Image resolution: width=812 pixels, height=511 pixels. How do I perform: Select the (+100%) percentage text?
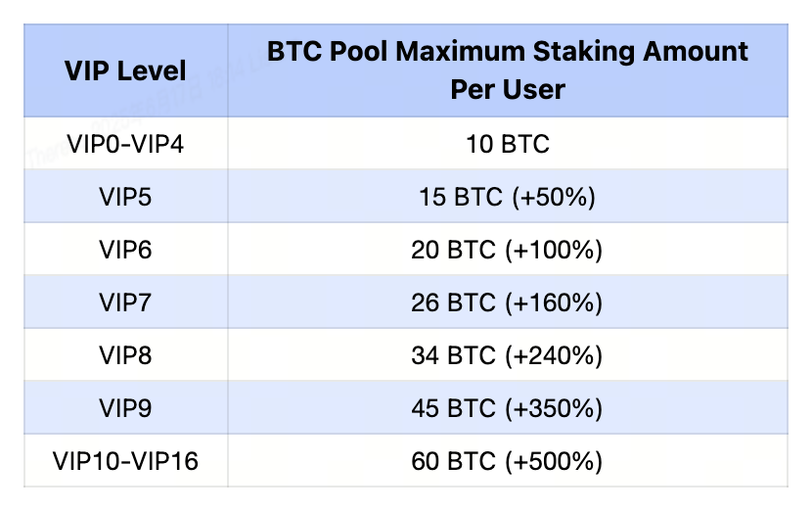(x=553, y=251)
